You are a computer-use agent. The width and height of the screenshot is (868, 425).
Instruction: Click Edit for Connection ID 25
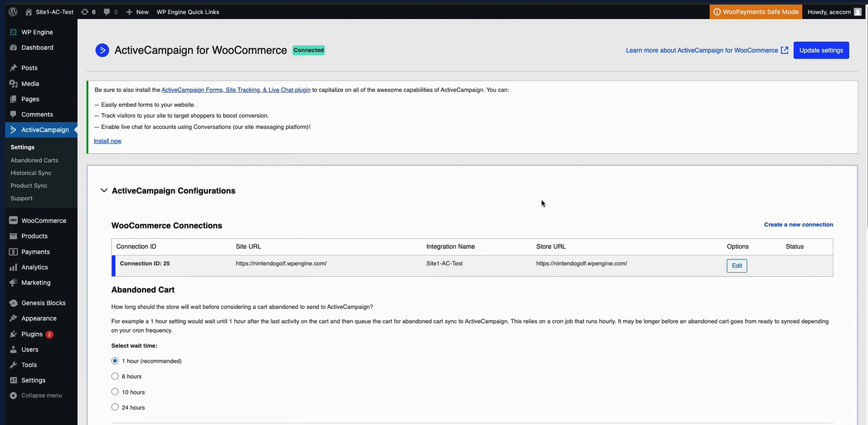click(736, 265)
